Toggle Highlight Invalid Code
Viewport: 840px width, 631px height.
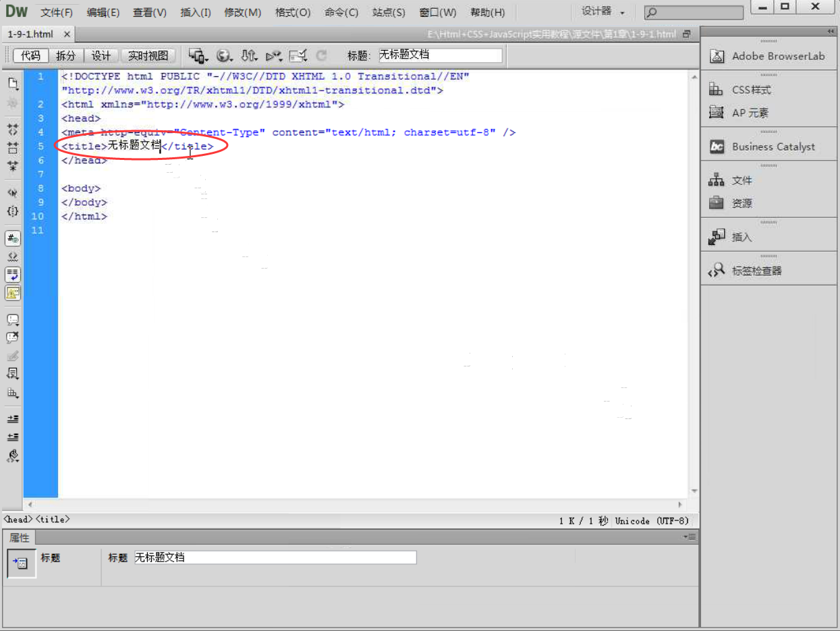pyautogui.click(x=13, y=256)
